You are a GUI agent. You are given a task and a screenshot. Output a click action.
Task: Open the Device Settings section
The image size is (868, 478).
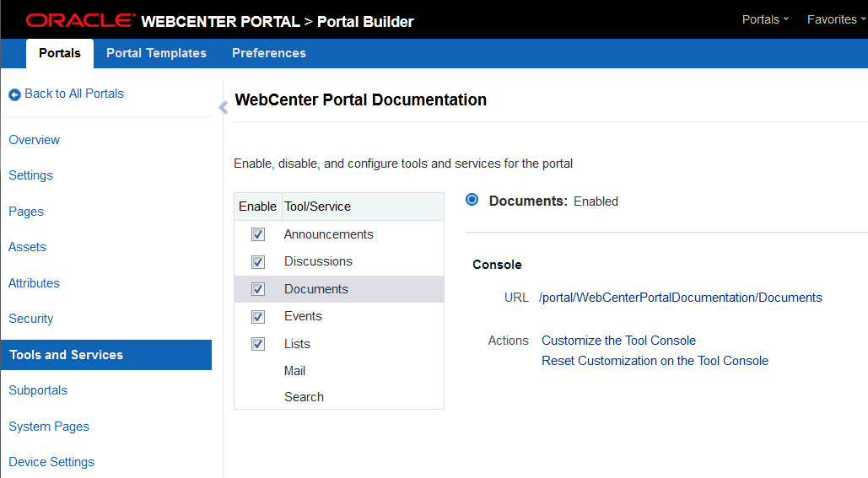pyautogui.click(x=51, y=462)
